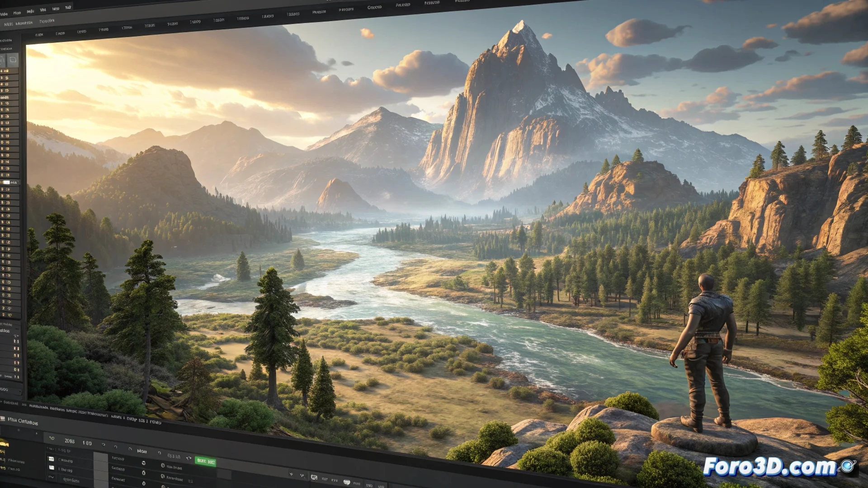The image size is (868, 488).
Task: Click the square frame icon in left panel
Action: click(13, 60)
